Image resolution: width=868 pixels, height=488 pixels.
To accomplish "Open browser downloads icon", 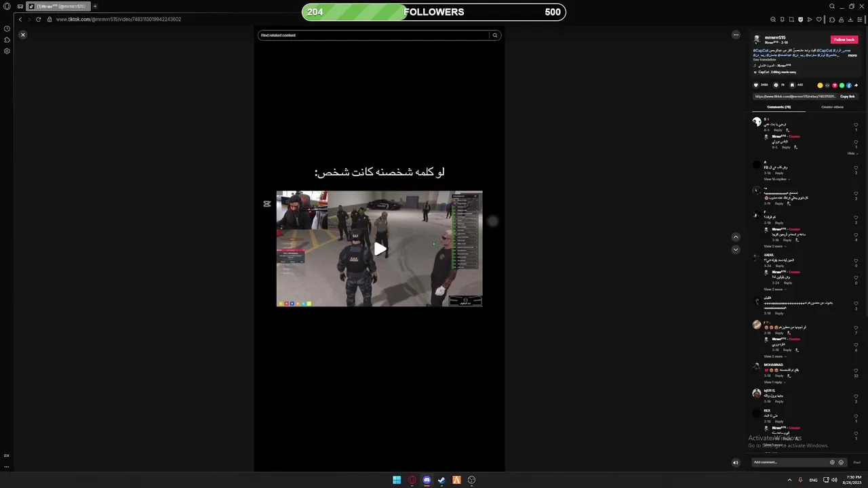I will (850, 19).
